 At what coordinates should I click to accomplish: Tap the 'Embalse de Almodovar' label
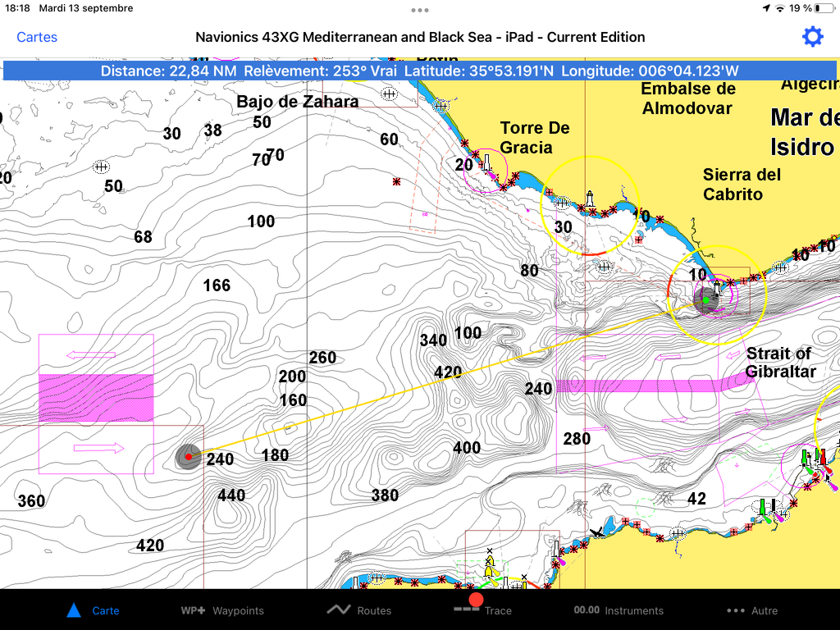click(x=688, y=98)
